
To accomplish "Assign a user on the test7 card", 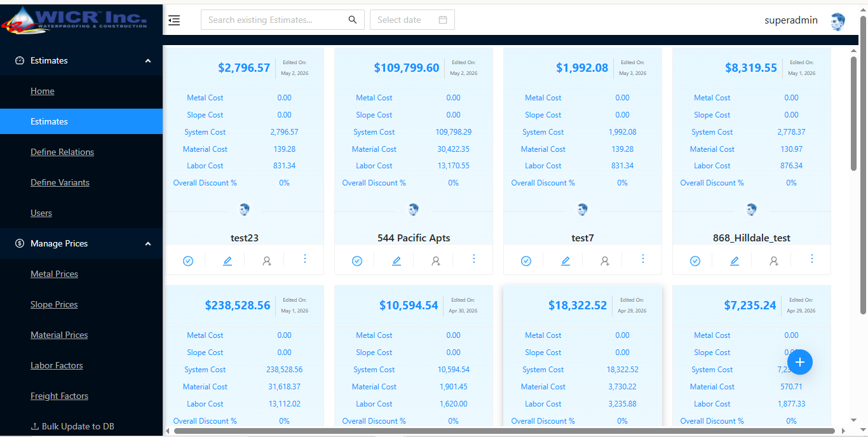I will coord(605,261).
